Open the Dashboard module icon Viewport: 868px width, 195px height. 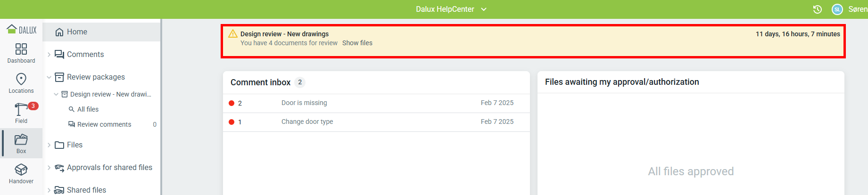(x=21, y=49)
